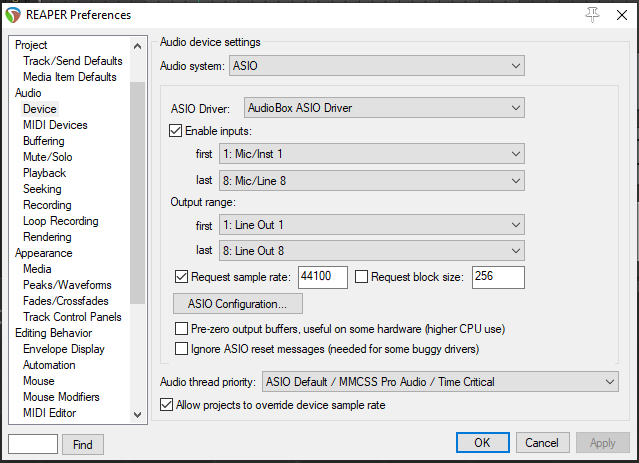The width and height of the screenshot is (639, 463).
Task: Open Automation settings page
Action: coord(49,365)
